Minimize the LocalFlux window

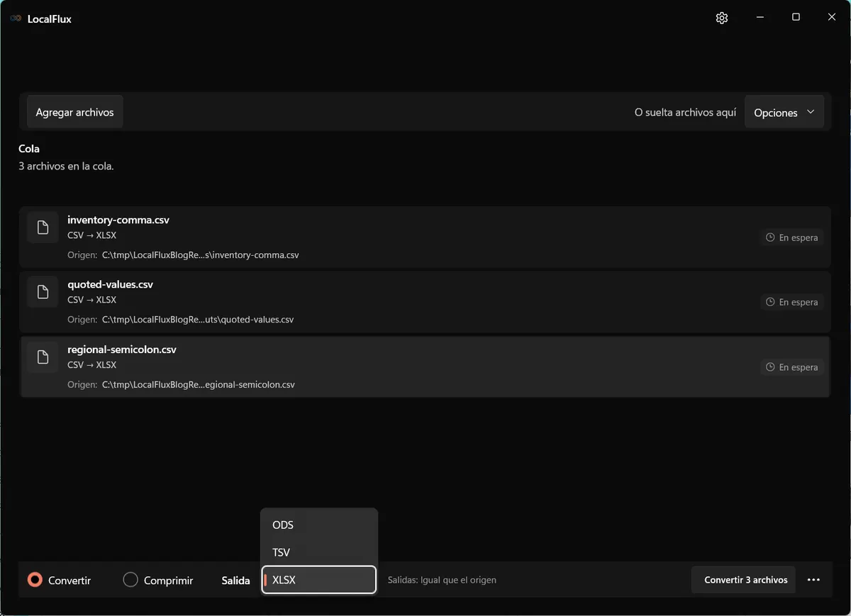click(760, 18)
